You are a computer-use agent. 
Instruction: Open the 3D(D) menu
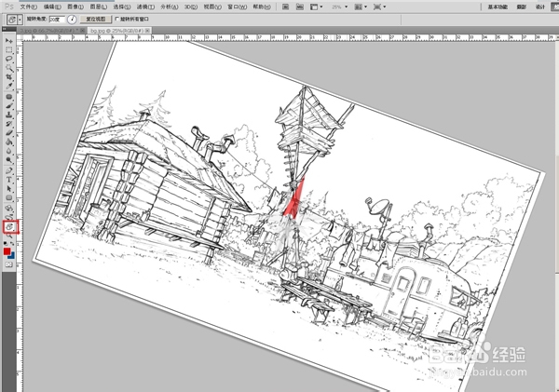191,7
